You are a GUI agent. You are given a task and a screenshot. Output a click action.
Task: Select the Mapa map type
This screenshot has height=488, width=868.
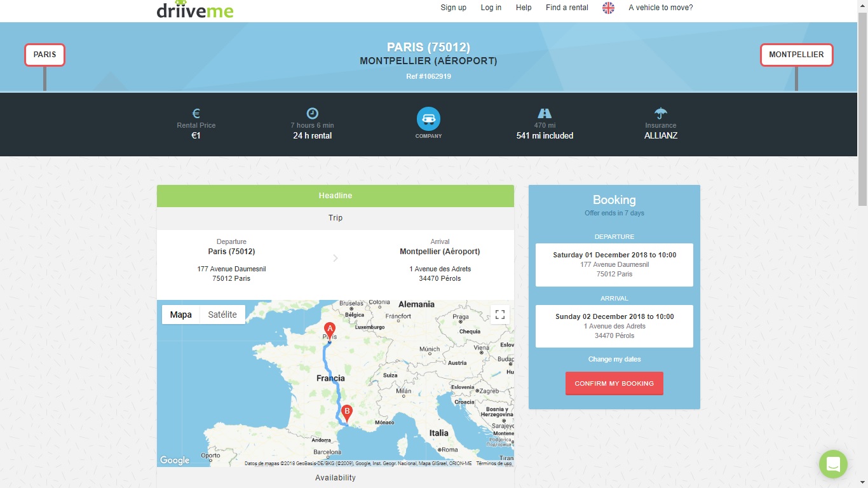[181, 315]
